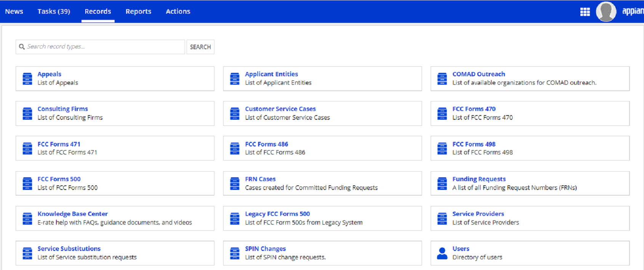644x270 pixels.
Task: Click the Knowledge Base Center icon
Action: [x=27, y=219]
